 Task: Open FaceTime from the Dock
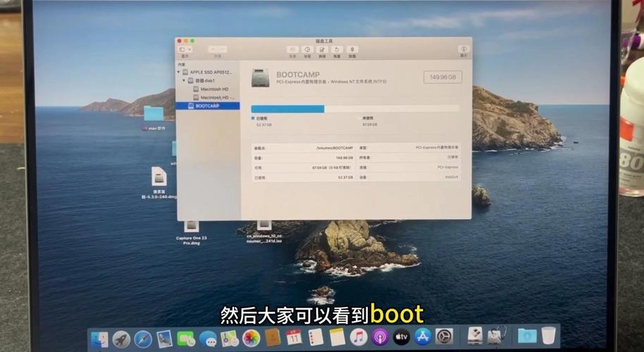click(186, 339)
